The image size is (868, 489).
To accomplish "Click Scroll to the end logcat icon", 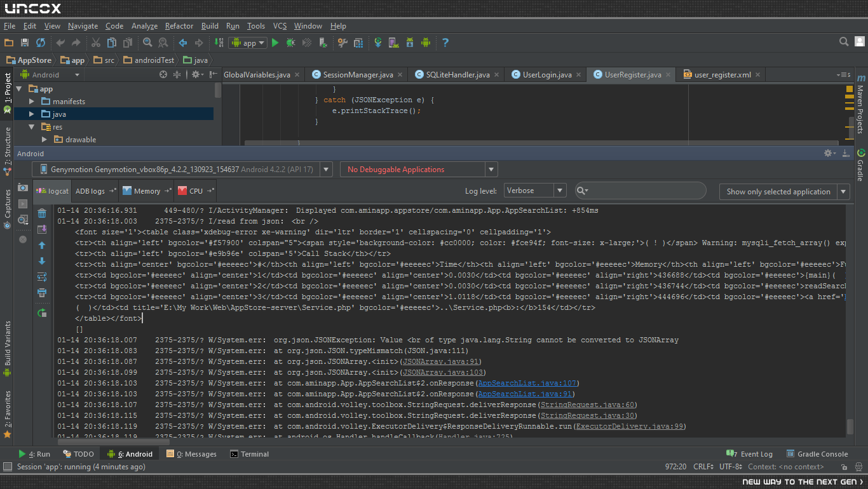I will [42, 229].
